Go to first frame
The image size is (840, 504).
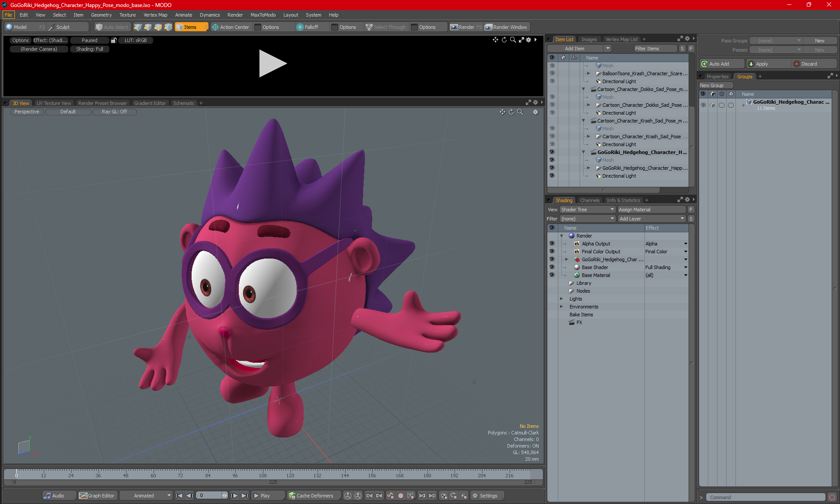click(179, 496)
